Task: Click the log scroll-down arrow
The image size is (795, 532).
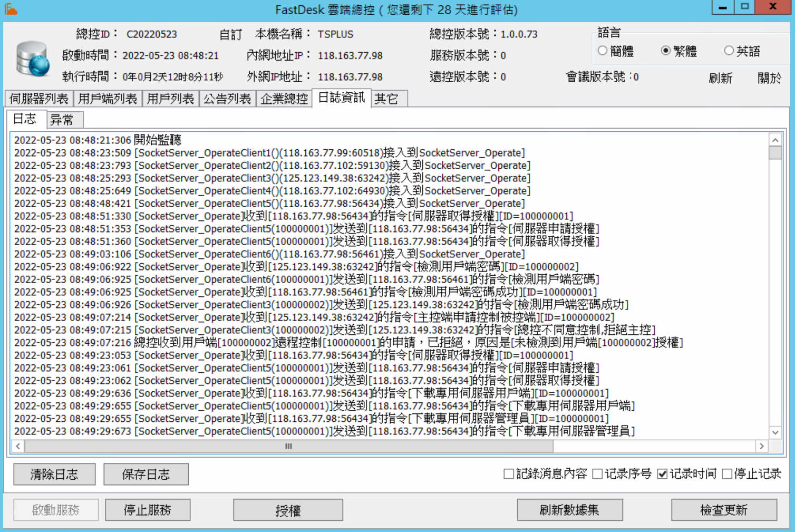Action: pyautogui.click(x=775, y=432)
